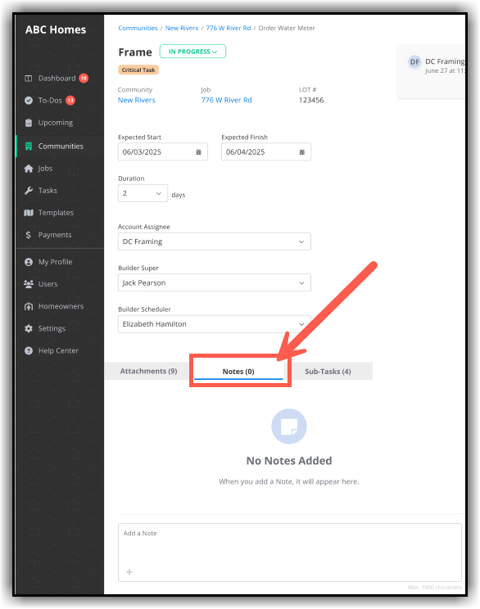Open Tasks via the wrench icon
The image size is (480, 609).
28,191
